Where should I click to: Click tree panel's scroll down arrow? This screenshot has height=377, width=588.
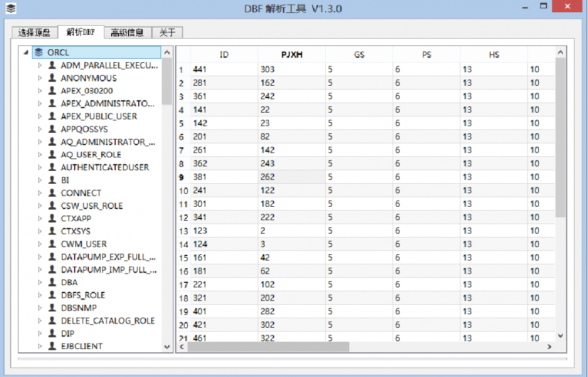pos(167,346)
